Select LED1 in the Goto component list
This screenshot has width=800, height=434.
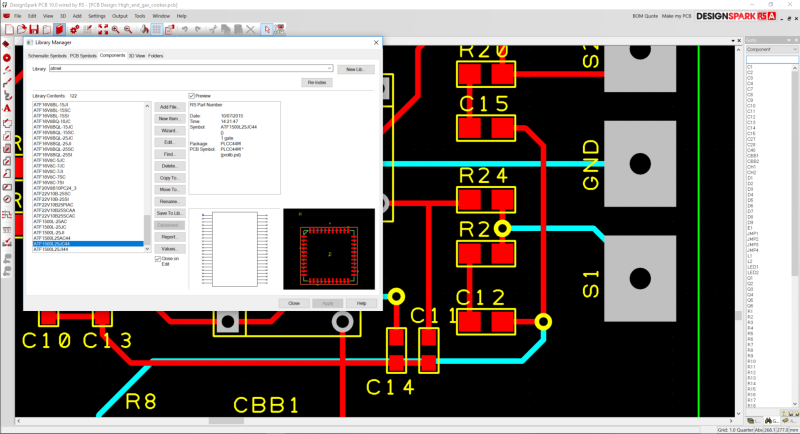coord(753,267)
